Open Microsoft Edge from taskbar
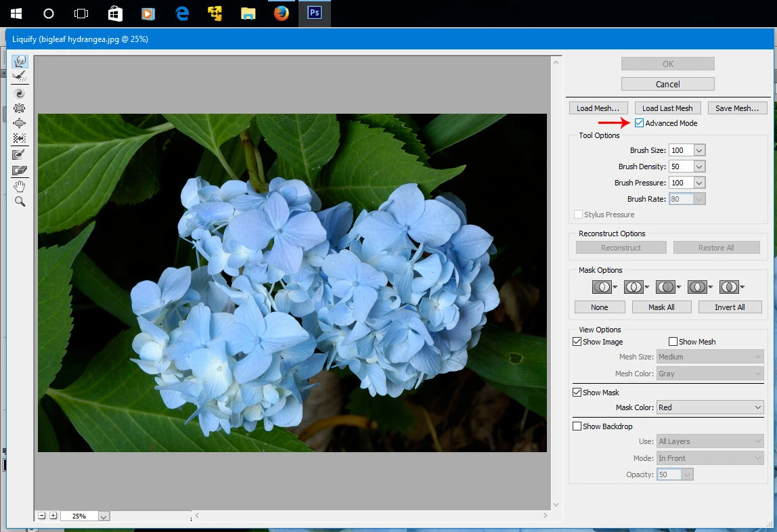The width and height of the screenshot is (777, 532). pos(182,14)
